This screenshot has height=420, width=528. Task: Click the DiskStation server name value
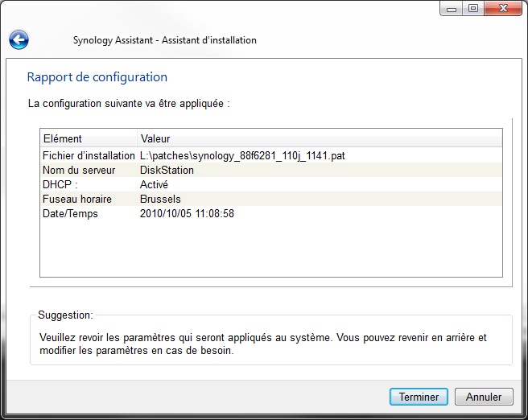pos(167,170)
